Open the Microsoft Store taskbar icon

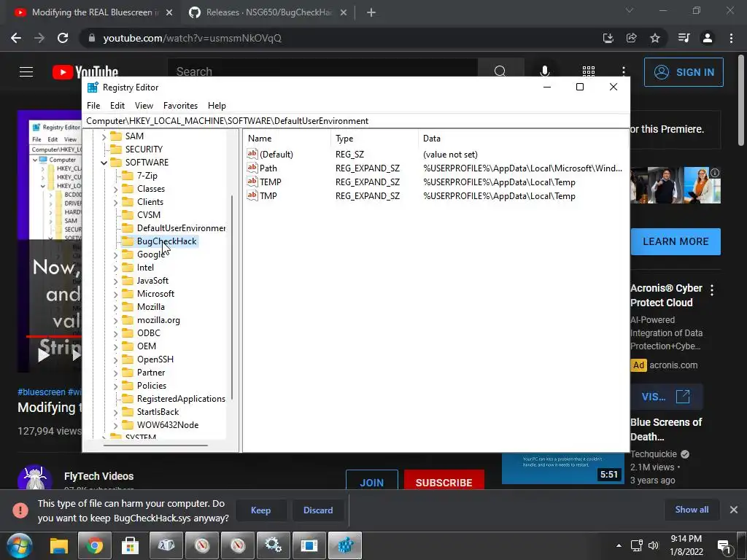pos(130,545)
